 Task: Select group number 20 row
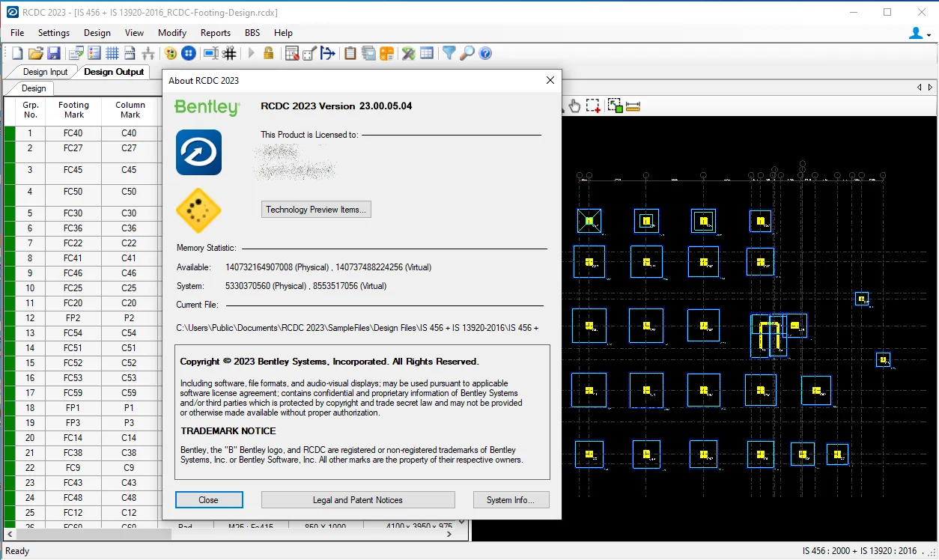pyautogui.click(x=30, y=438)
